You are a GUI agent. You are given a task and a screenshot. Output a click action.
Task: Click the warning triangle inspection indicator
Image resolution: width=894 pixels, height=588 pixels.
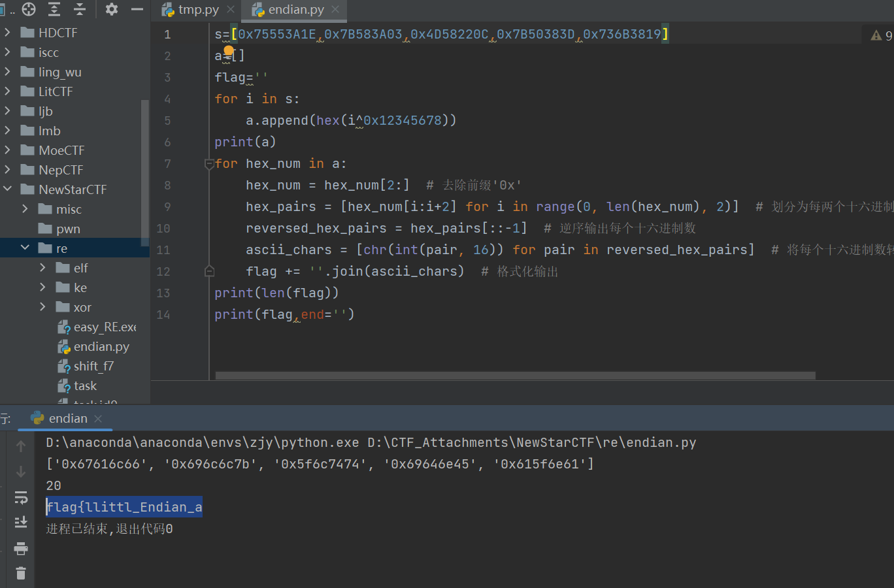click(x=876, y=35)
